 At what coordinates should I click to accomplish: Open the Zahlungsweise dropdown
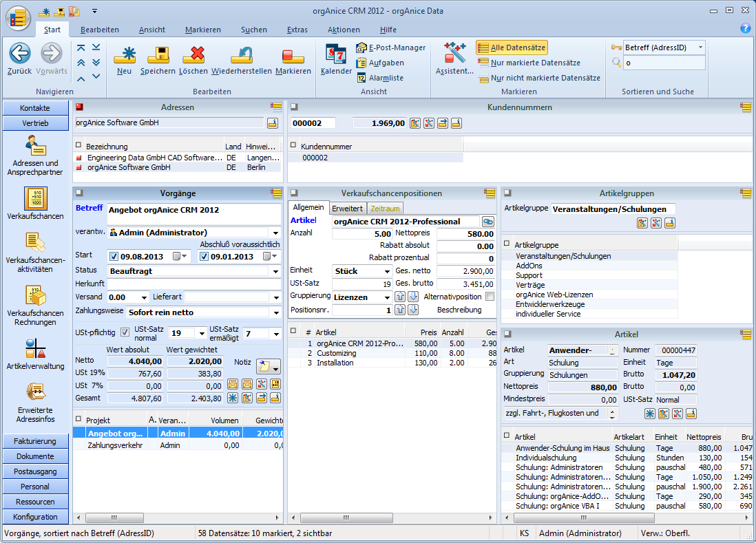pyautogui.click(x=276, y=312)
